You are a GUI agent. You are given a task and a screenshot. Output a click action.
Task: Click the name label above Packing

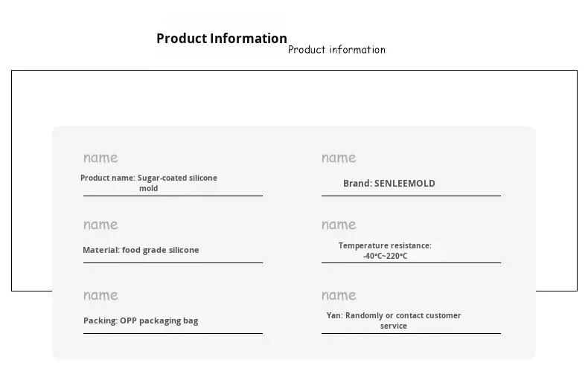coord(100,295)
